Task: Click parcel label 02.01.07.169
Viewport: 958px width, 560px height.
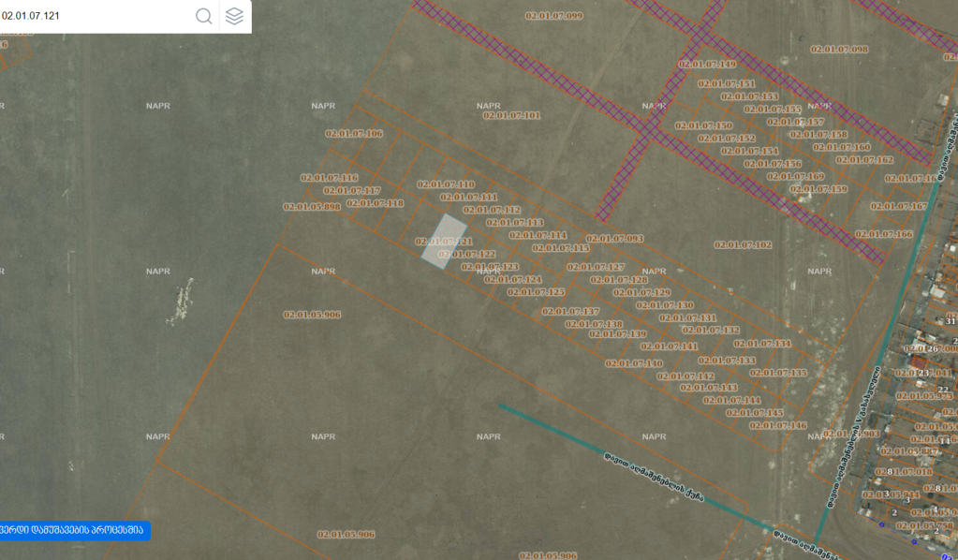Action: pyautogui.click(x=796, y=176)
